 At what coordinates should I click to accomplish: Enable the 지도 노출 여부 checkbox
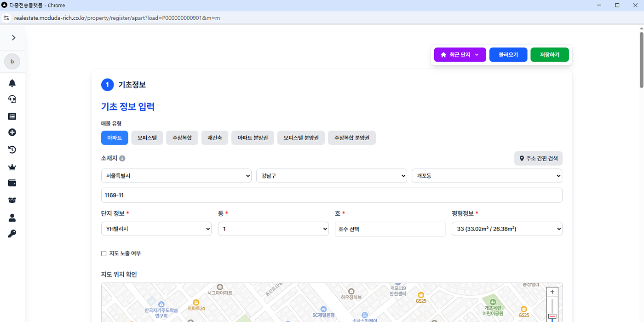pos(104,253)
